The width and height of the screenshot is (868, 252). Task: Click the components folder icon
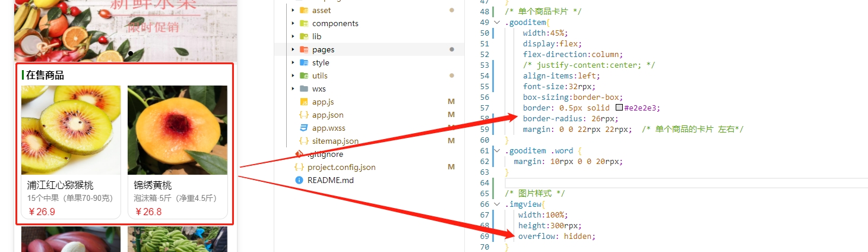(304, 23)
